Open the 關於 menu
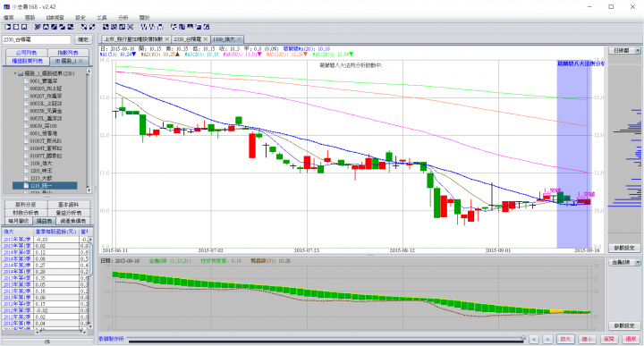The image size is (644, 346). 144,18
